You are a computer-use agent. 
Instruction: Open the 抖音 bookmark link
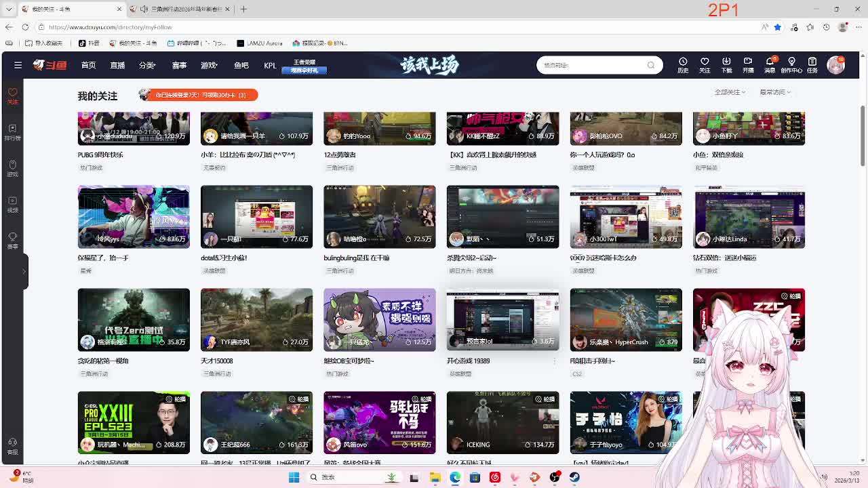pos(89,43)
